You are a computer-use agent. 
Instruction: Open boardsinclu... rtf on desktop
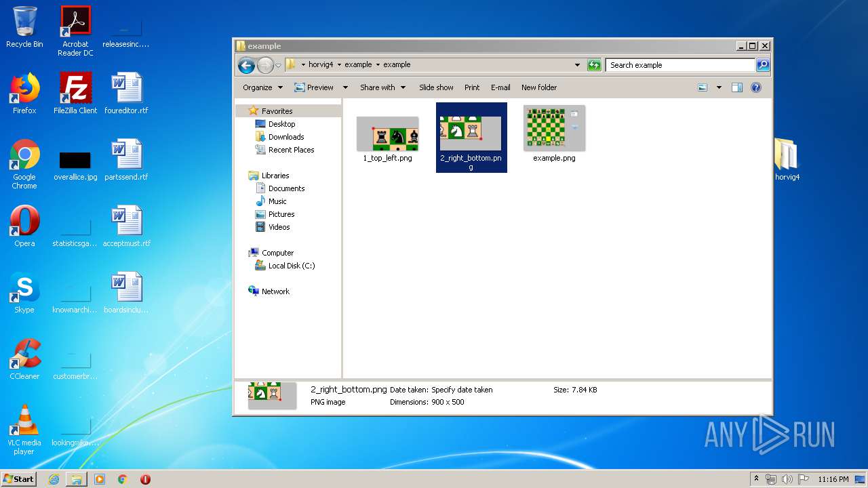point(126,293)
